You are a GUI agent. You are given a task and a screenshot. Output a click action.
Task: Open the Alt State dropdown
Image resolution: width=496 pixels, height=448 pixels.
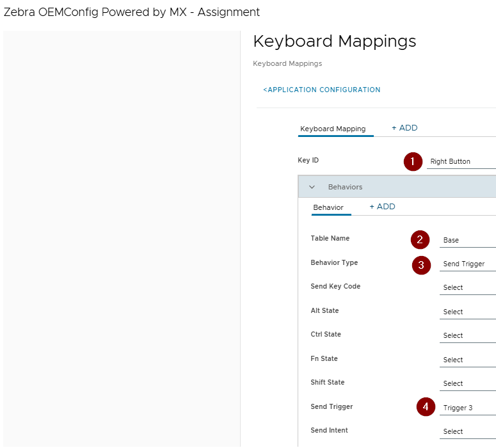point(468,312)
